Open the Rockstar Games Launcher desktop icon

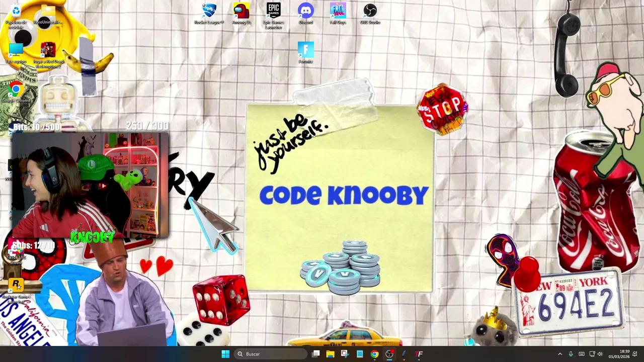tap(16, 291)
